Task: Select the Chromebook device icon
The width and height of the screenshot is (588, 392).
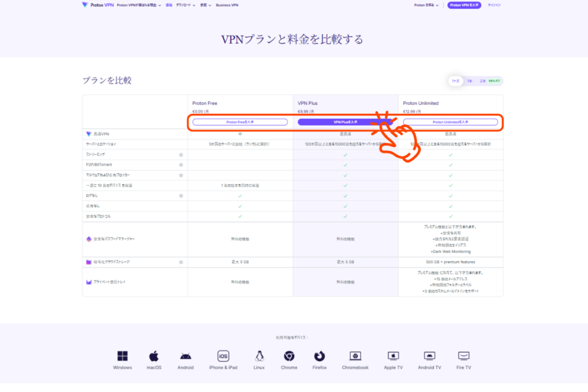Action: [355, 356]
